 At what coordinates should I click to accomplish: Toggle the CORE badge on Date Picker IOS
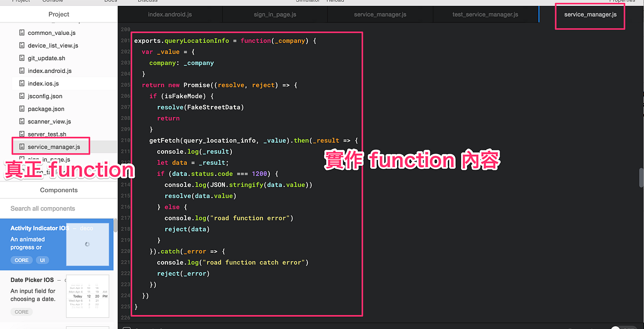pyautogui.click(x=21, y=312)
